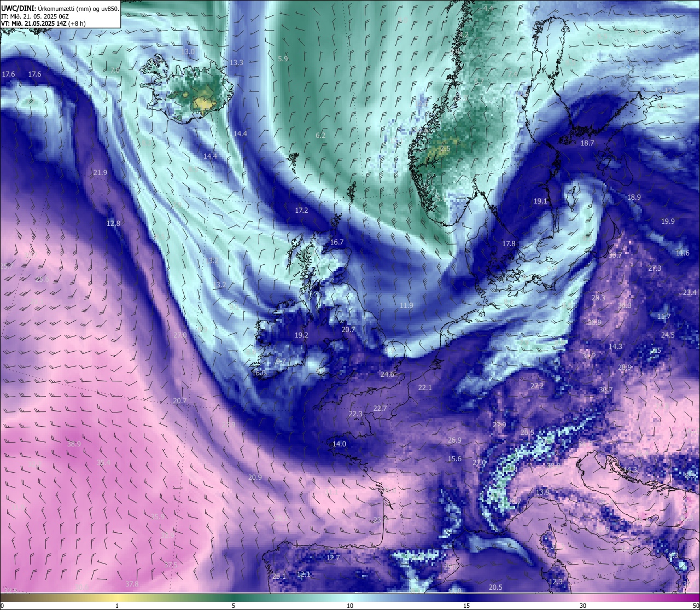Click the 12.7 value over Spain
The image size is (700, 610).
click(x=333, y=557)
